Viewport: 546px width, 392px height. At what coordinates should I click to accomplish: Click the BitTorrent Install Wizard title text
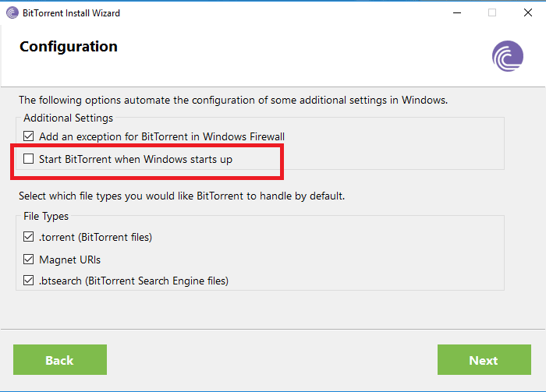tap(72, 13)
